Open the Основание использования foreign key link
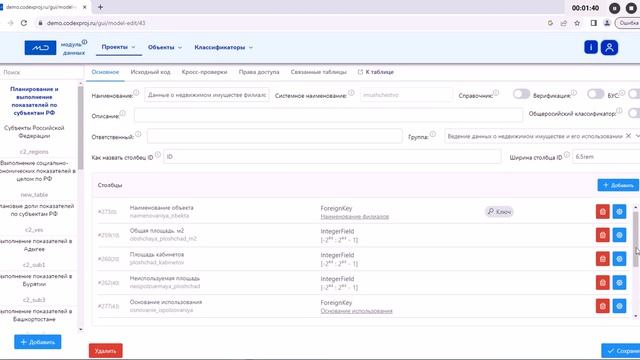This screenshot has height=360, width=640. 356,311
